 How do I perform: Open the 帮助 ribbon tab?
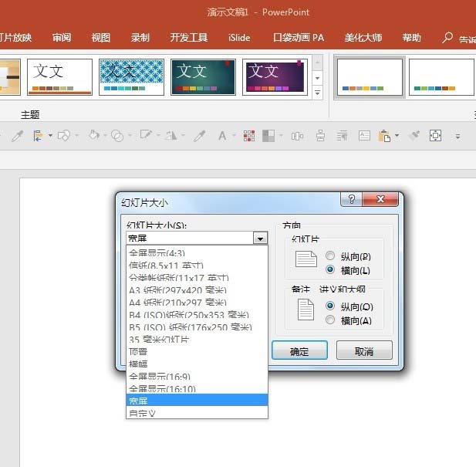tap(412, 37)
